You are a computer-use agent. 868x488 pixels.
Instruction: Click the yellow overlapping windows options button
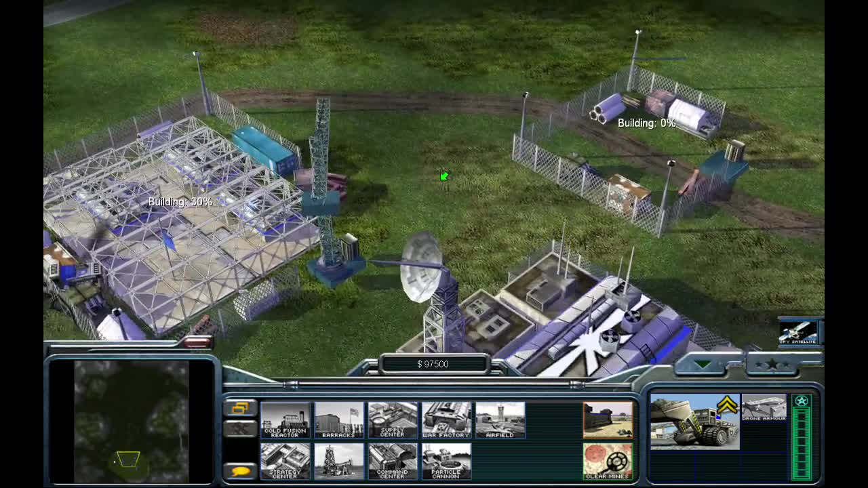click(x=240, y=408)
